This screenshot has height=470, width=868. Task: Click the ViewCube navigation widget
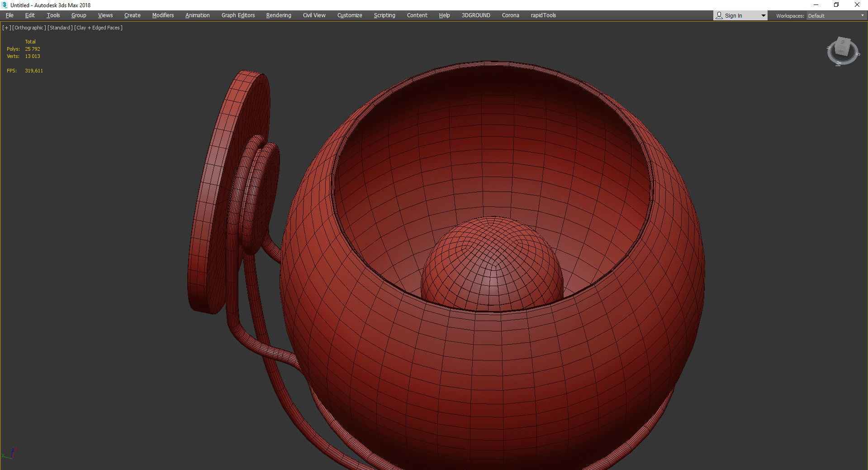[843, 51]
